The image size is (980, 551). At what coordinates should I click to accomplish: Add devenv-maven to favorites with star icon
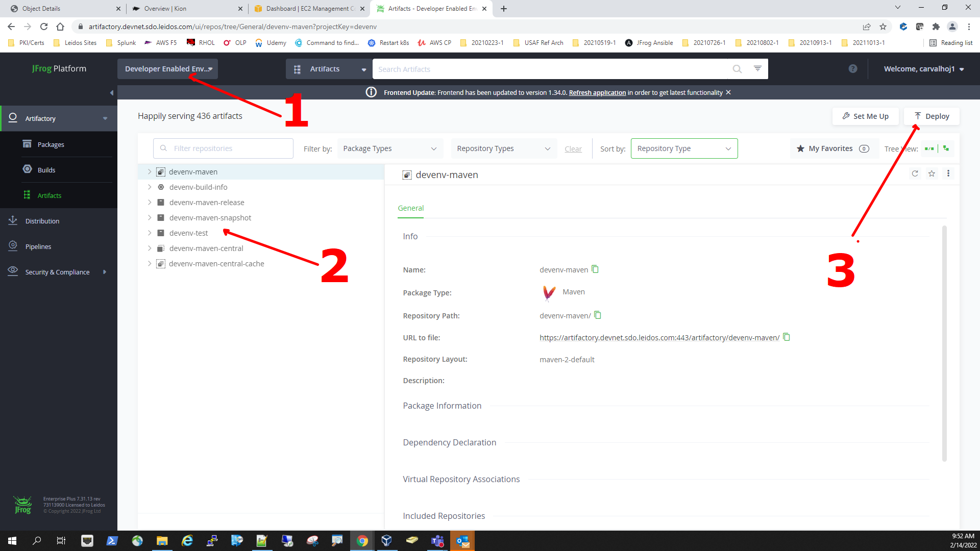932,173
